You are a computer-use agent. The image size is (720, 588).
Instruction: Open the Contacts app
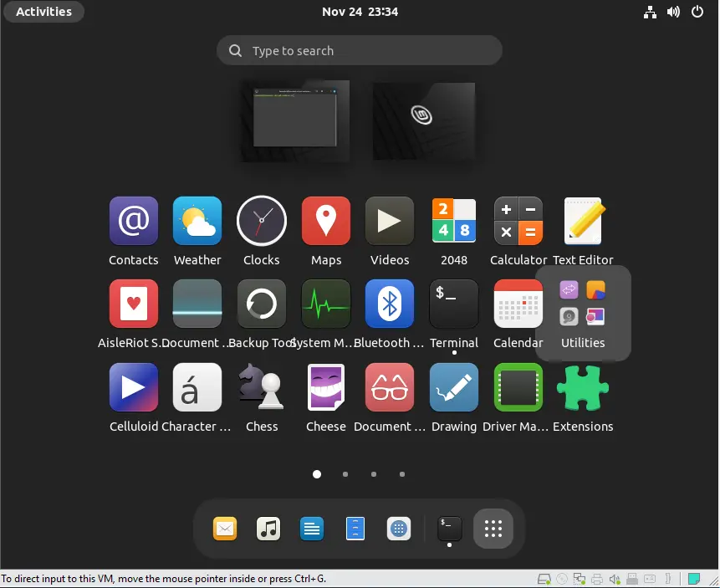(x=134, y=221)
